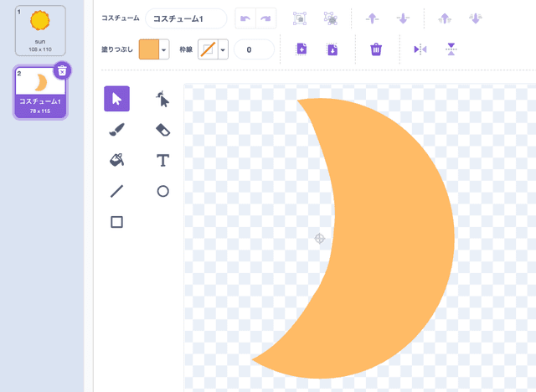
Task: Select the Eraser tool
Action: pos(162,130)
